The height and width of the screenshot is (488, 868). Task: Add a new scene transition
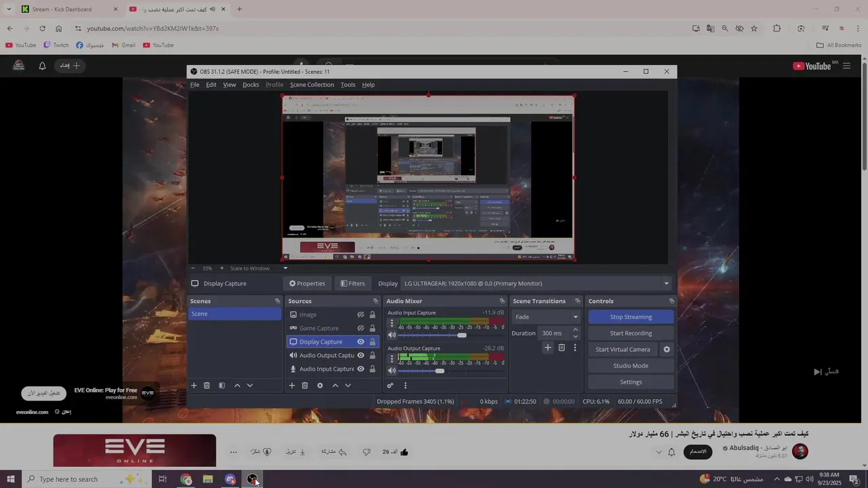(x=548, y=348)
